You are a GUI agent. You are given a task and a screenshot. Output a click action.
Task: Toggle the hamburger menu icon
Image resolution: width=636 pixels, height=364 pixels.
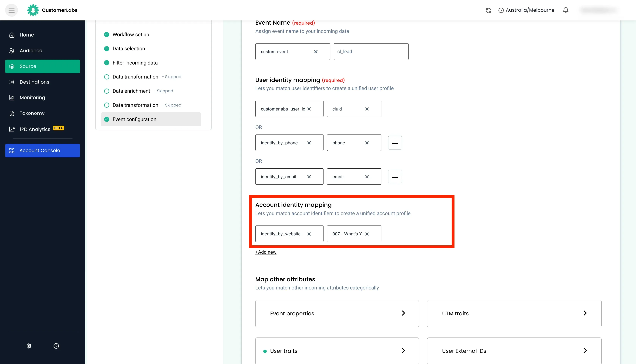tap(12, 10)
